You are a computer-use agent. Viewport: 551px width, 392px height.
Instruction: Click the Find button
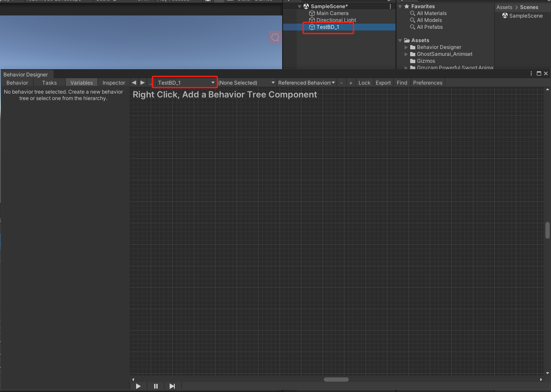pyautogui.click(x=402, y=82)
